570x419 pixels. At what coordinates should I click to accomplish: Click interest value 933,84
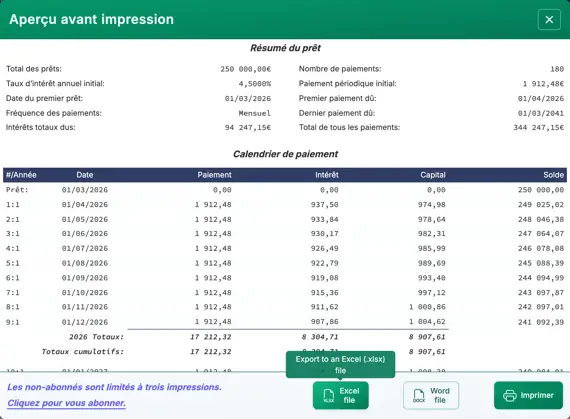(x=325, y=219)
